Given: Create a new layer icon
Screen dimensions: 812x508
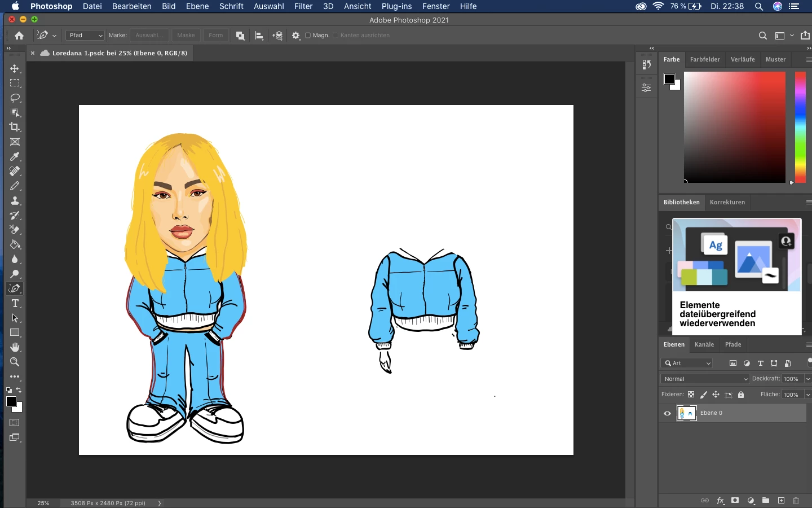Looking at the screenshot, I should [x=781, y=501].
